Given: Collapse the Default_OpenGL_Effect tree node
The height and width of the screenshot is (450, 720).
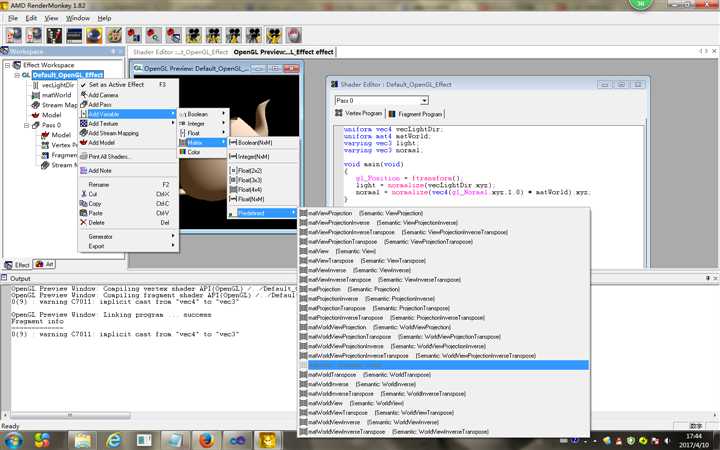Looking at the screenshot, I should (17, 75).
